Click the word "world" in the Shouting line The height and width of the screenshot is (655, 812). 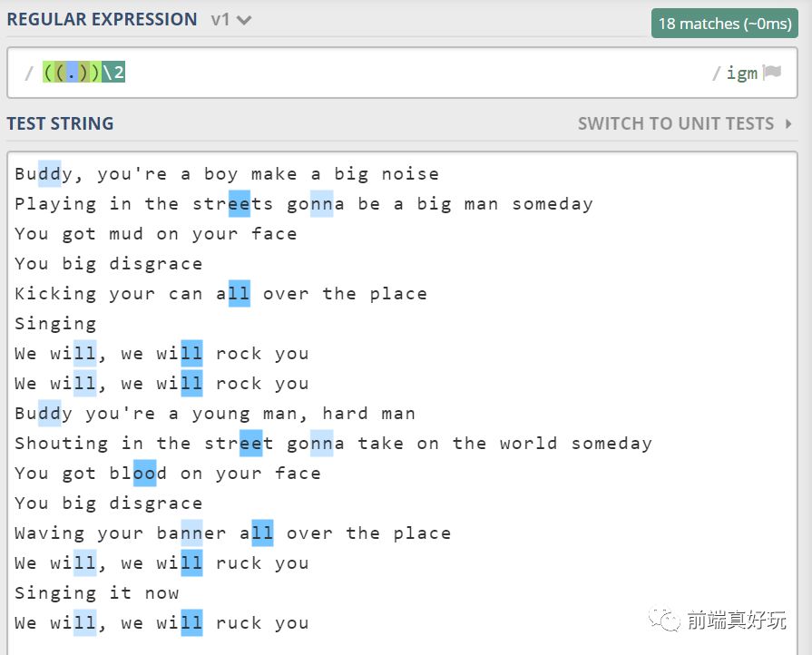click(528, 444)
